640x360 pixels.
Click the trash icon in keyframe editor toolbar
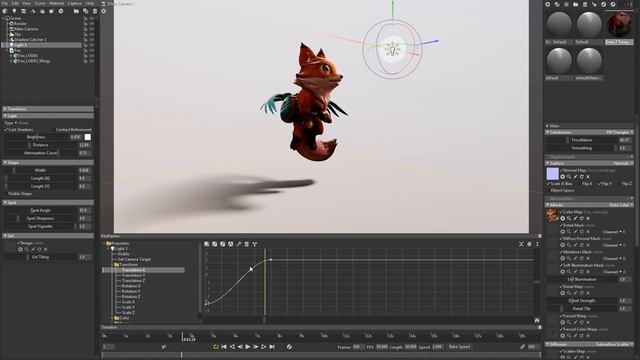click(x=247, y=244)
